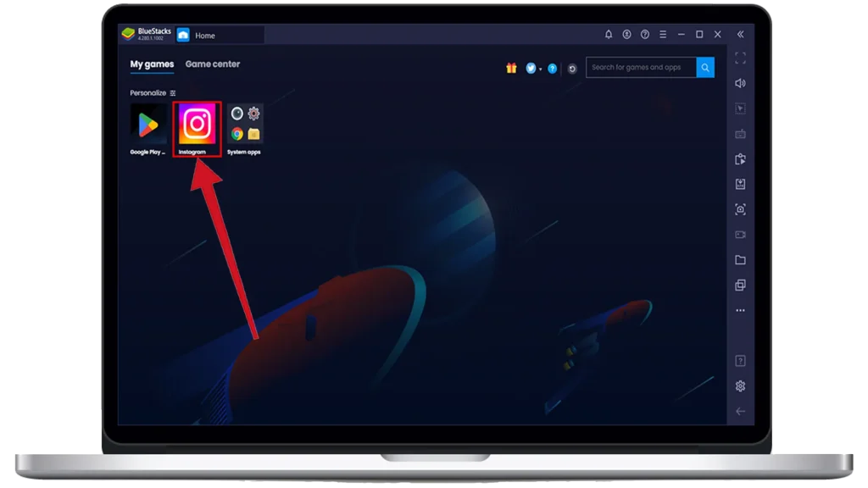Click the Home tab in title bar
This screenshot has width=868, height=488.
[220, 35]
